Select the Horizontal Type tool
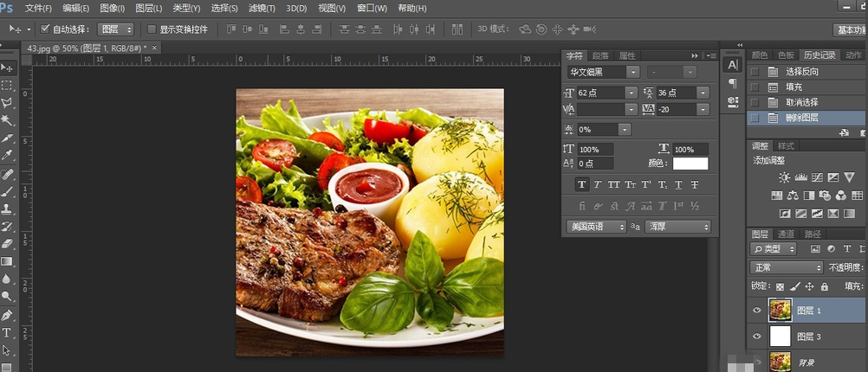 [x=7, y=332]
